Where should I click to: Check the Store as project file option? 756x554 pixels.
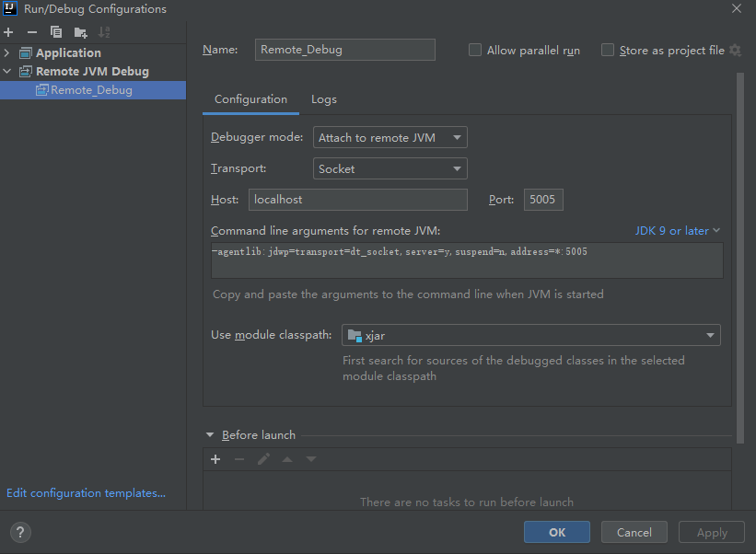(x=608, y=51)
